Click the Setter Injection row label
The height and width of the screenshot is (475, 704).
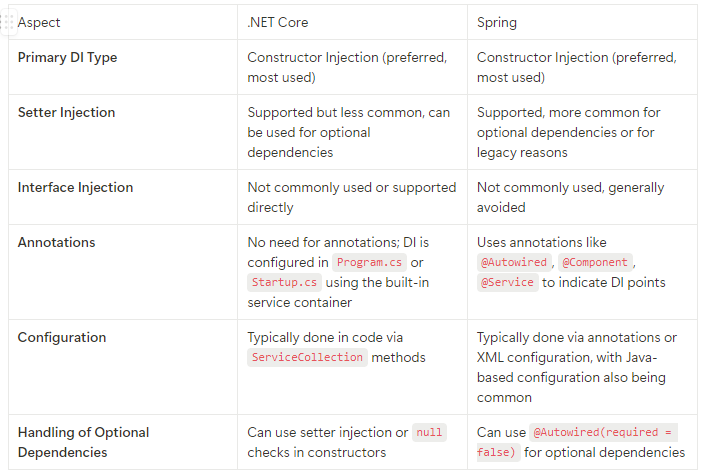[66, 112]
